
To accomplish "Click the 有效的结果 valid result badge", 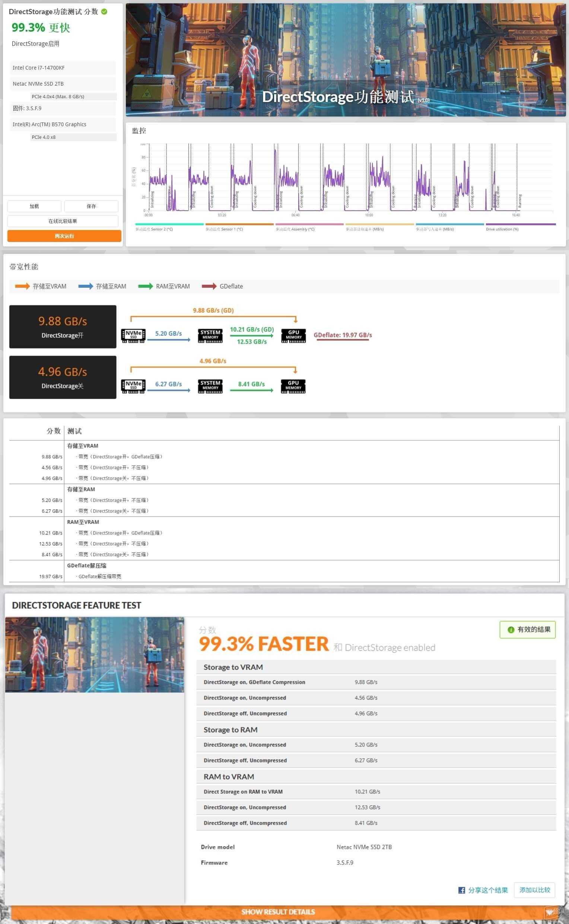I will click(x=528, y=630).
